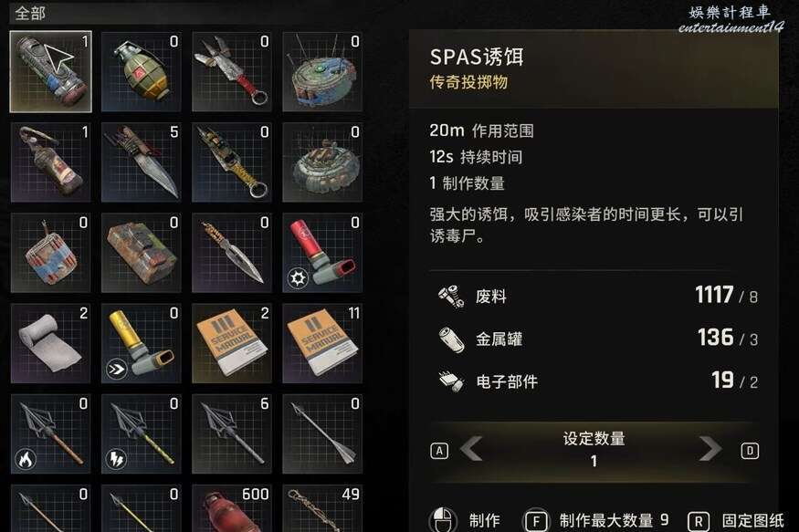
Task: Select the molotov bottle item
Action: point(50,162)
